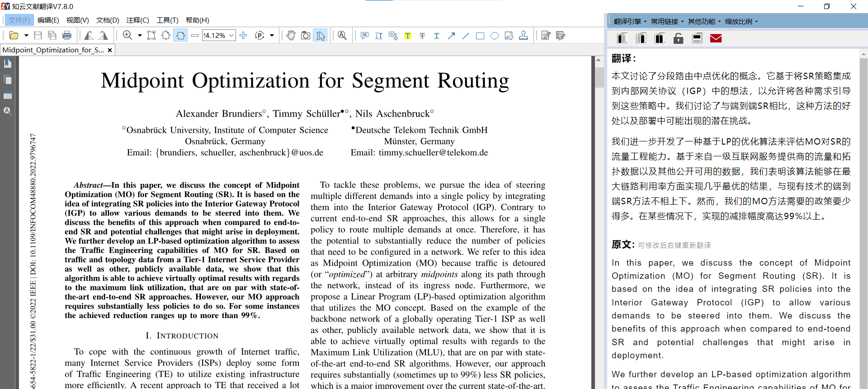The width and height of the screenshot is (868, 389).
Task: Open the 注释(C) menu
Action: (x=137, y=20)
